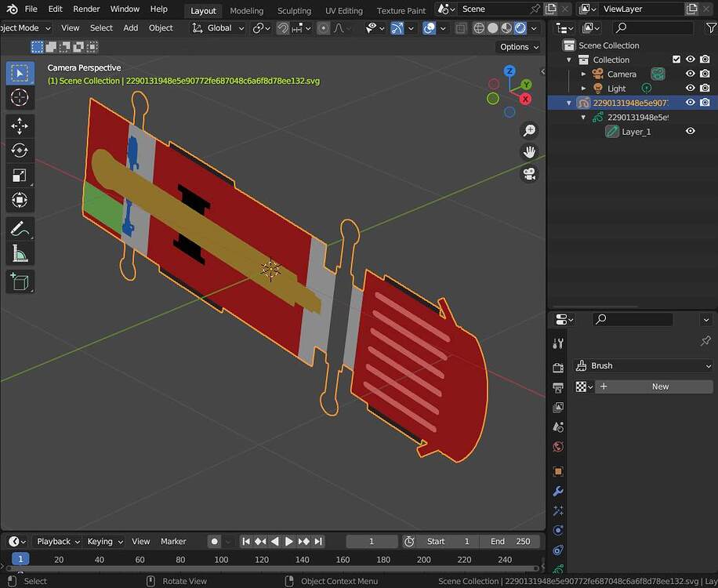
Task: Open the File menu
Action: pyautogui.click(x=31, y=9)
